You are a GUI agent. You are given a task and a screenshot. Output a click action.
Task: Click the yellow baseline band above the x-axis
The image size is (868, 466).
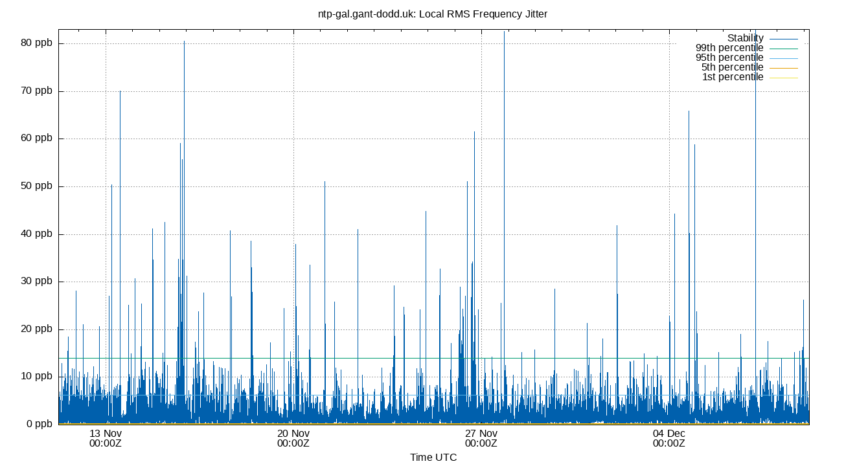[389, 421]
